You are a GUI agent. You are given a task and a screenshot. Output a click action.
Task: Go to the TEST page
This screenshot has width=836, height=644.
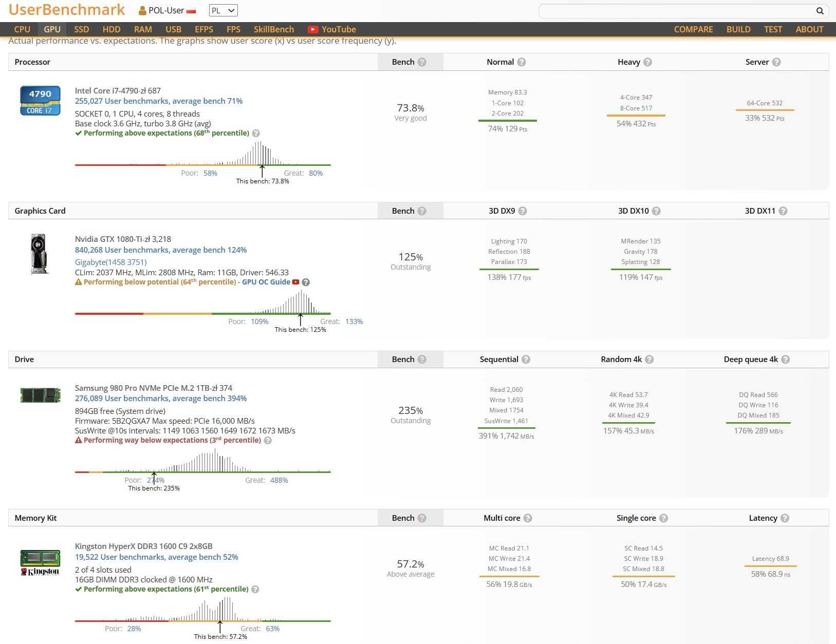point(773,29)
